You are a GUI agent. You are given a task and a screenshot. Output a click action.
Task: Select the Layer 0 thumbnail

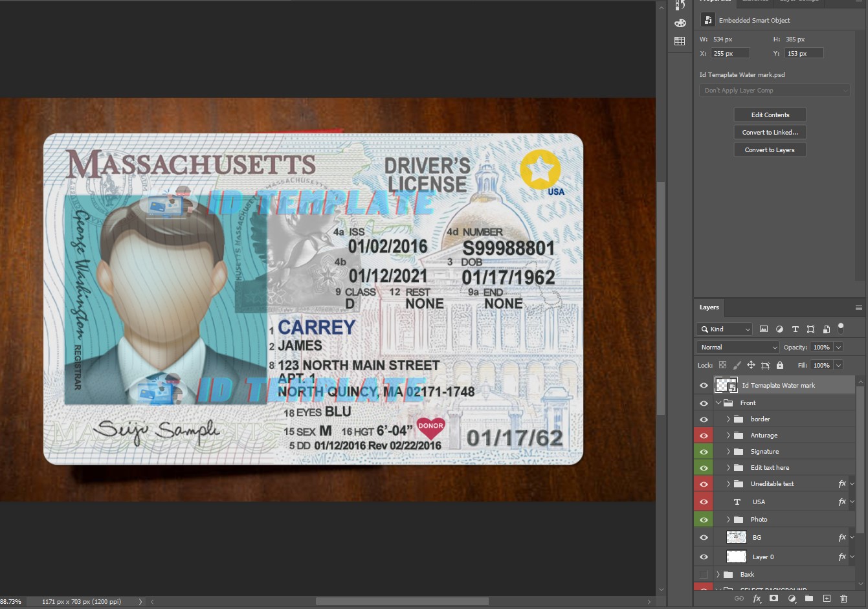point(737,557)
